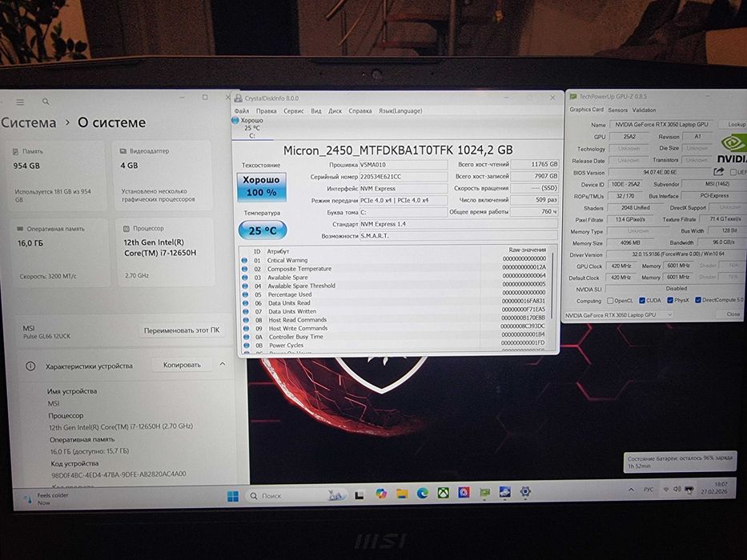Open the GPU selection dropdown in GPU-Z
Image resolution: width=747 pixels, height=560 pixels.
pos(618,315)
